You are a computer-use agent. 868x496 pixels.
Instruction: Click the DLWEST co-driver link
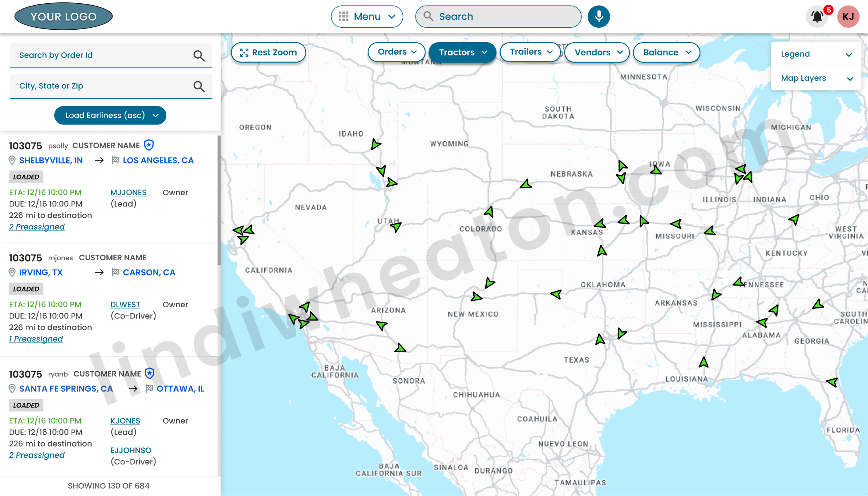click(125, 304)
